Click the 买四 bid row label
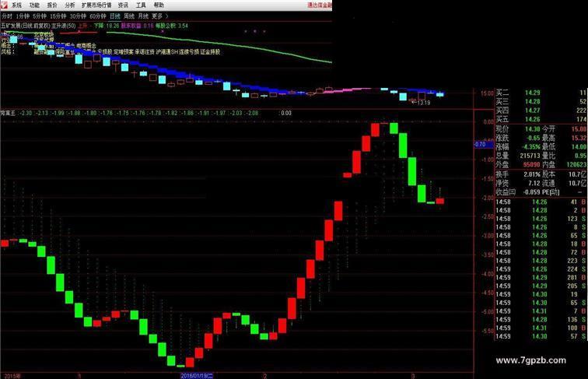 (x=502, y=111)
